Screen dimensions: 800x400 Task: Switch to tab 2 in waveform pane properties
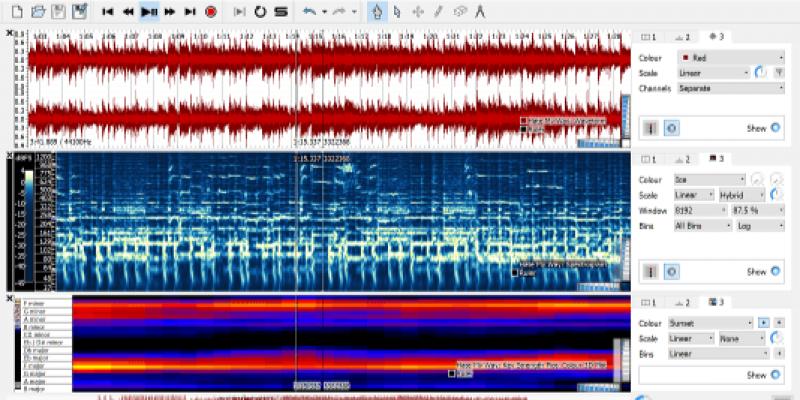tap(684, 36)
